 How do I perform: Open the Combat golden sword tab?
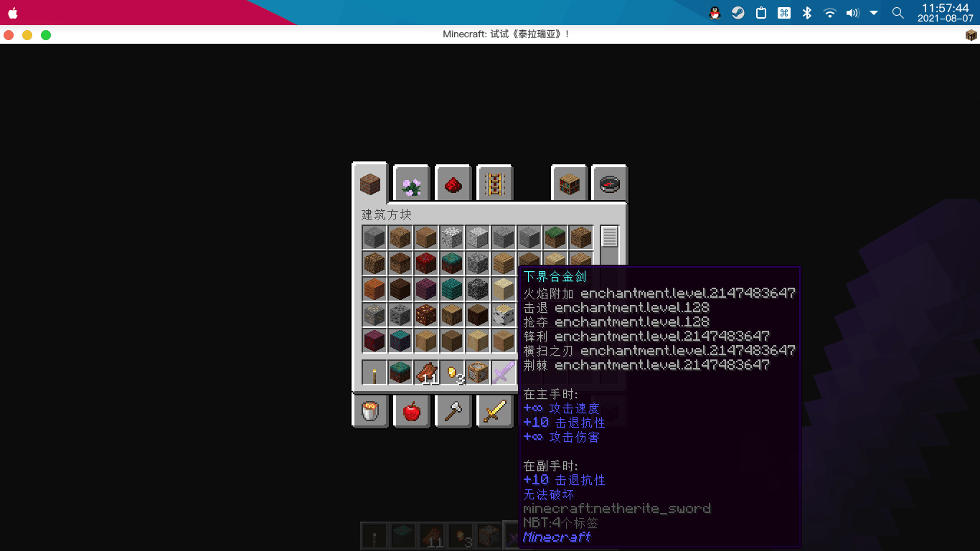[x=494, y=410]
